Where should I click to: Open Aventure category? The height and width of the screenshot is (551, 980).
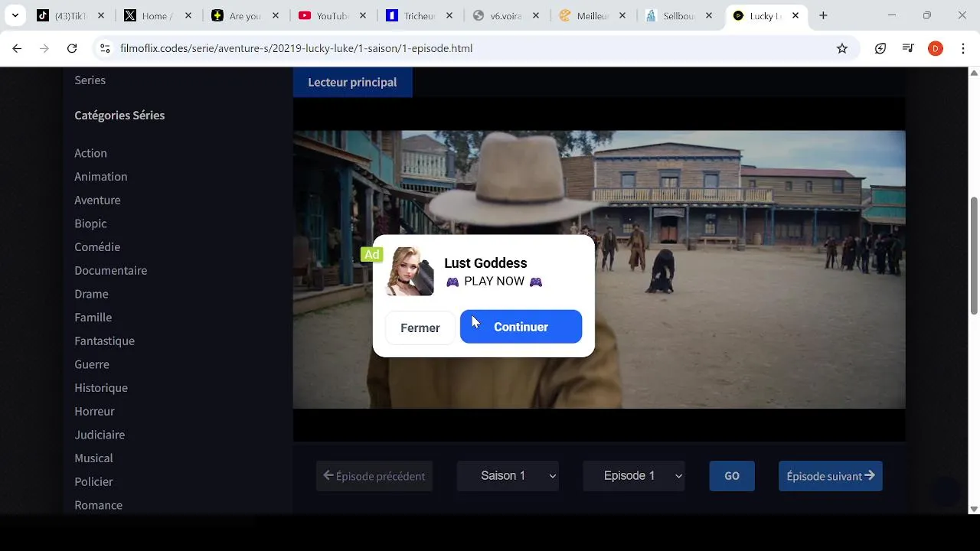(x=97, y=200)
